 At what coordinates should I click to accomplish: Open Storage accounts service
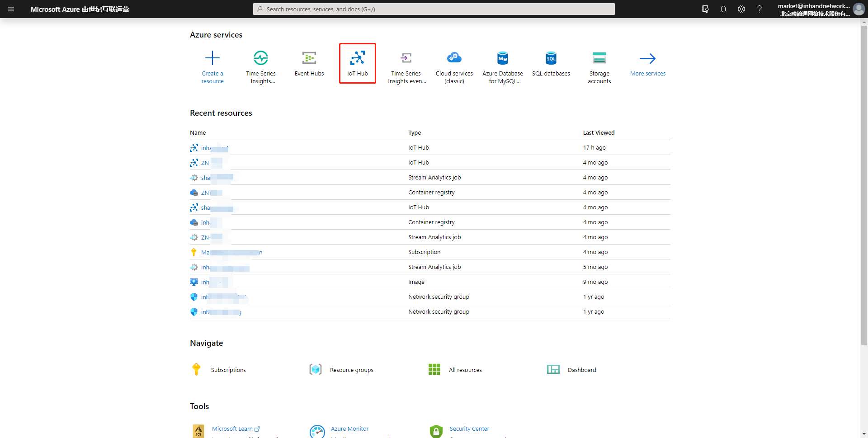[599, 66]
